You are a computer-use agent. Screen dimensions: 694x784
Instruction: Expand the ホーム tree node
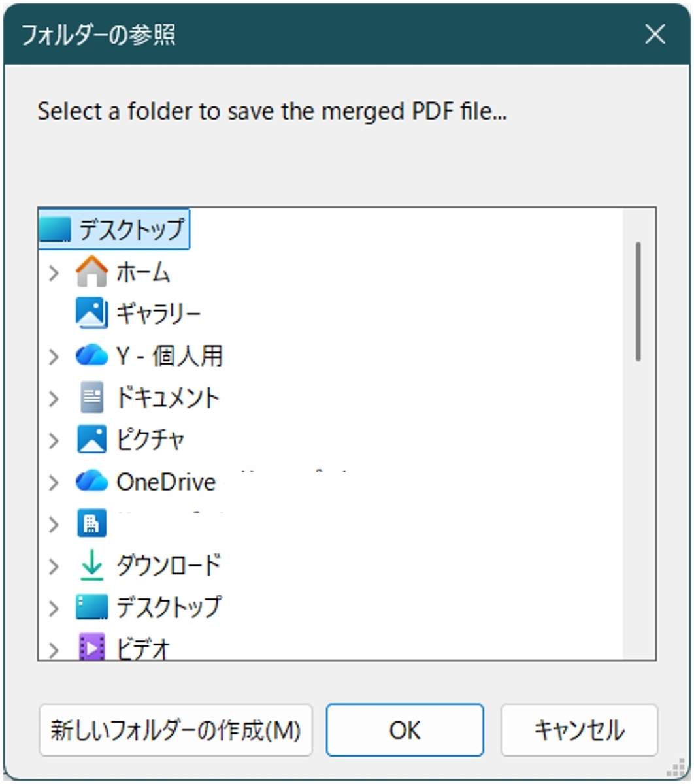54,273
